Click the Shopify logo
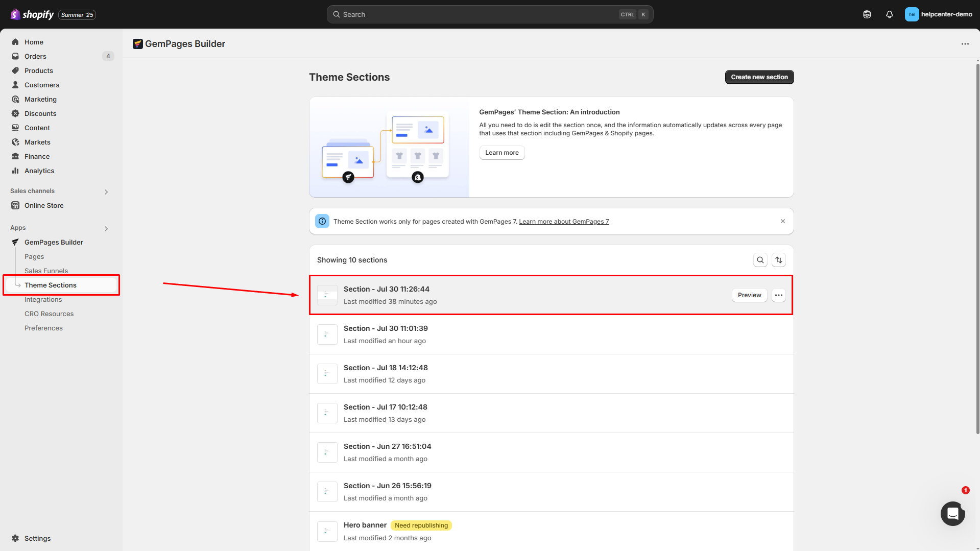 pos(32,14)
